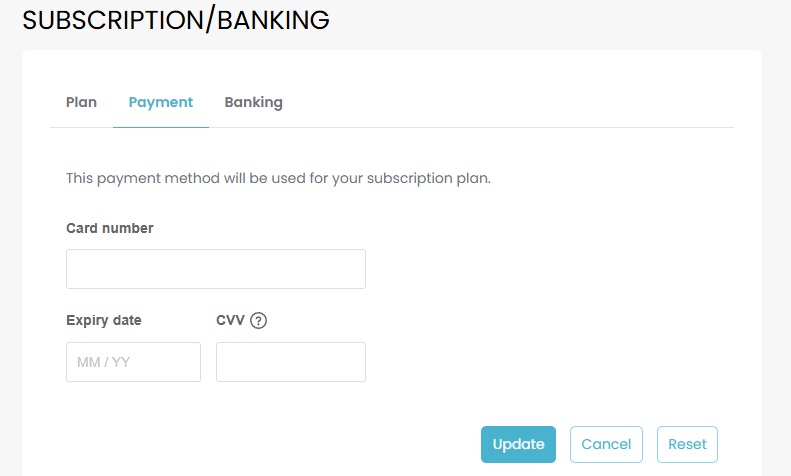Switch to the Plan tab
Image resolution: width=791 pixels, height=476 pixels.
(81, 102)
